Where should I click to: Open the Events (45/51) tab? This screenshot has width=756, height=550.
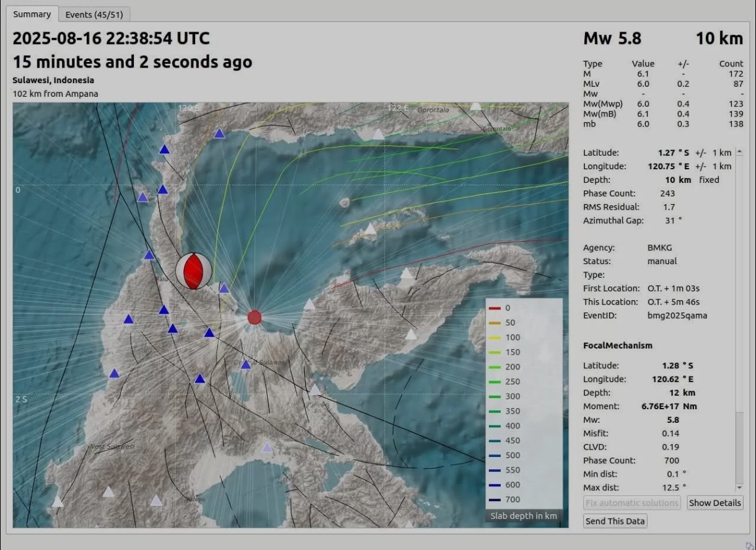point(94,14)
